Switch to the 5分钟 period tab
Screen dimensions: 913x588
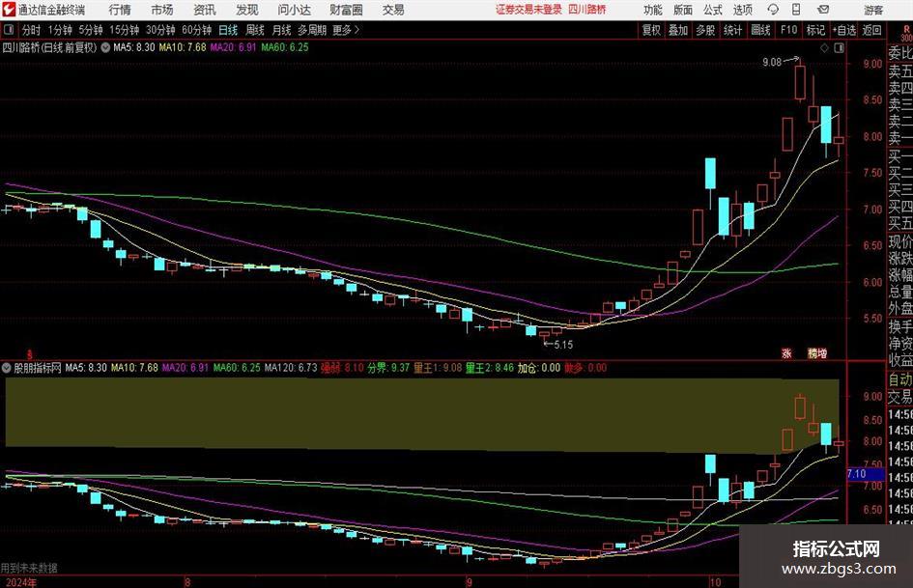point(91,30)
